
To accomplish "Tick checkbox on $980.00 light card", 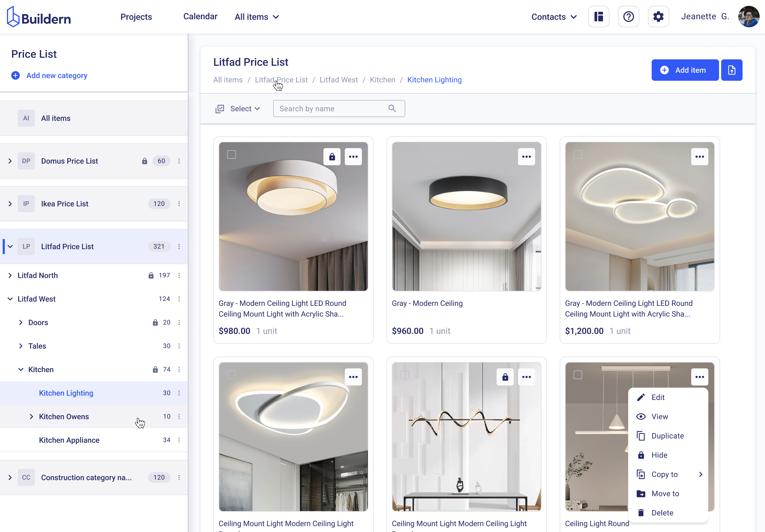I will [x=231, y=155].
